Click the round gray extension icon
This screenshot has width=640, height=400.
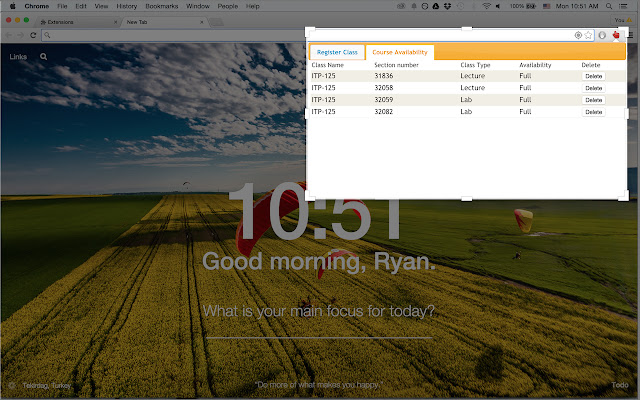602,35
